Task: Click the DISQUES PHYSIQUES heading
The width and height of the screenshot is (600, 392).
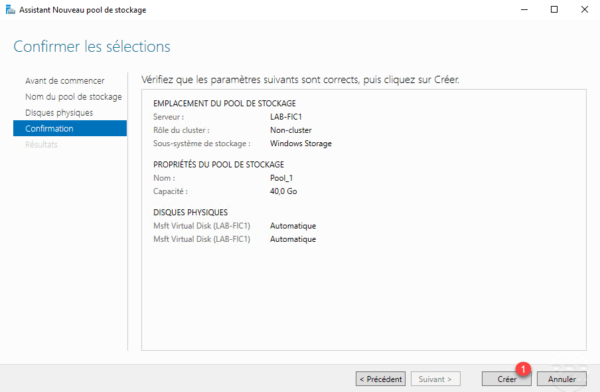Action: point(190,212)
